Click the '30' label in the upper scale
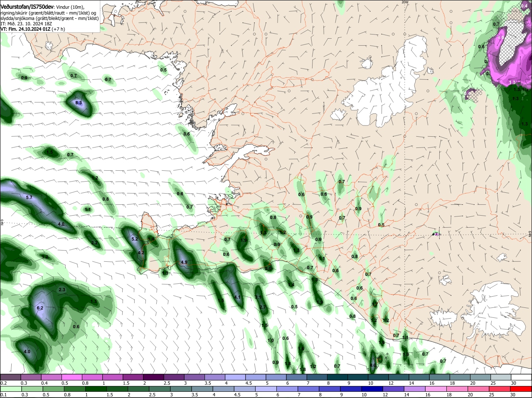532x398 pixels. click(514, 383)
